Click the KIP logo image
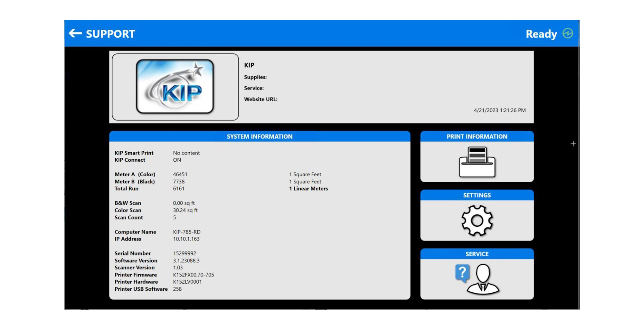644x330 pixels. click(x=175, y=87)
